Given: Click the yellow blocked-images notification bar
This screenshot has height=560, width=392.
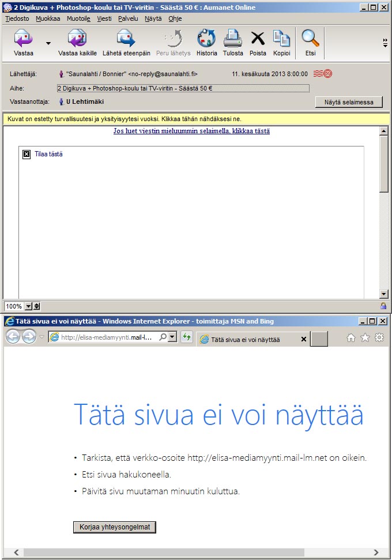Looking at the screenshot, I should point(196,119).
